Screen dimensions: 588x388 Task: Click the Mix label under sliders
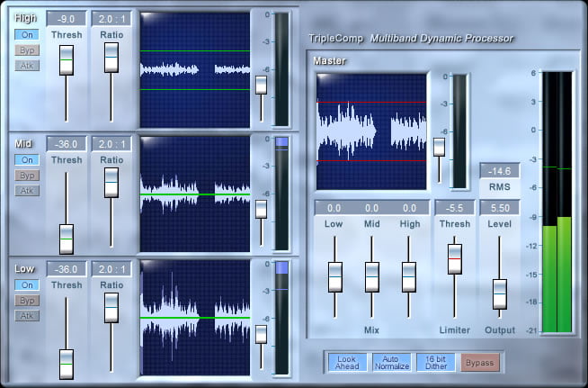371,330
